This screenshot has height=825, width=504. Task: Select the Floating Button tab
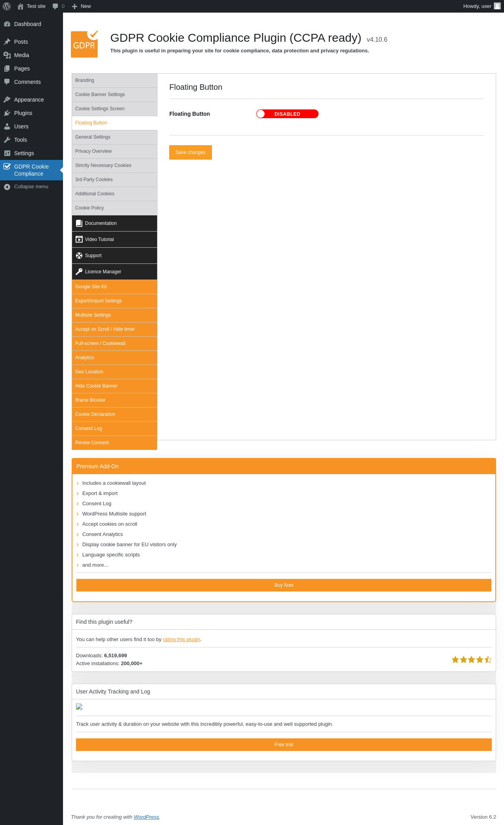pos(115,123)
